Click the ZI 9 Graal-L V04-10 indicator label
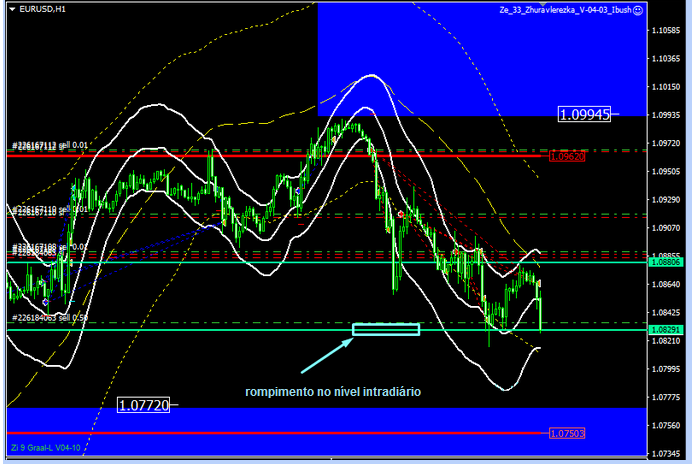This screenshot has width=692, height=464. click(x=45, y=447)
